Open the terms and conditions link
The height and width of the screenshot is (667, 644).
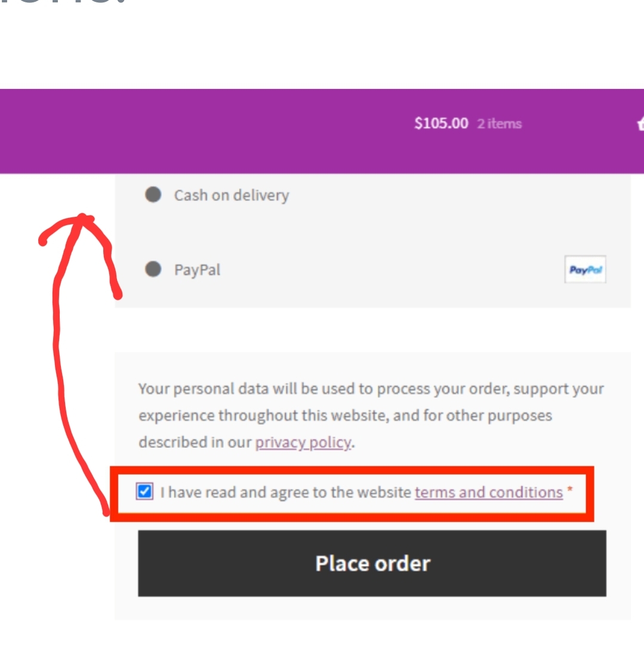(x=488, y=492)
